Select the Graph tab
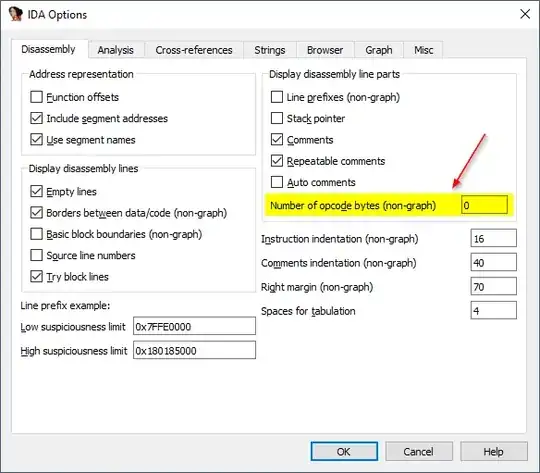 378,50
